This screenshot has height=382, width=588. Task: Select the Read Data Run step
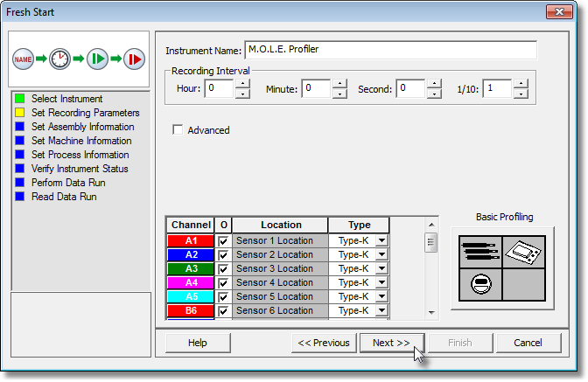coord(64,196)
